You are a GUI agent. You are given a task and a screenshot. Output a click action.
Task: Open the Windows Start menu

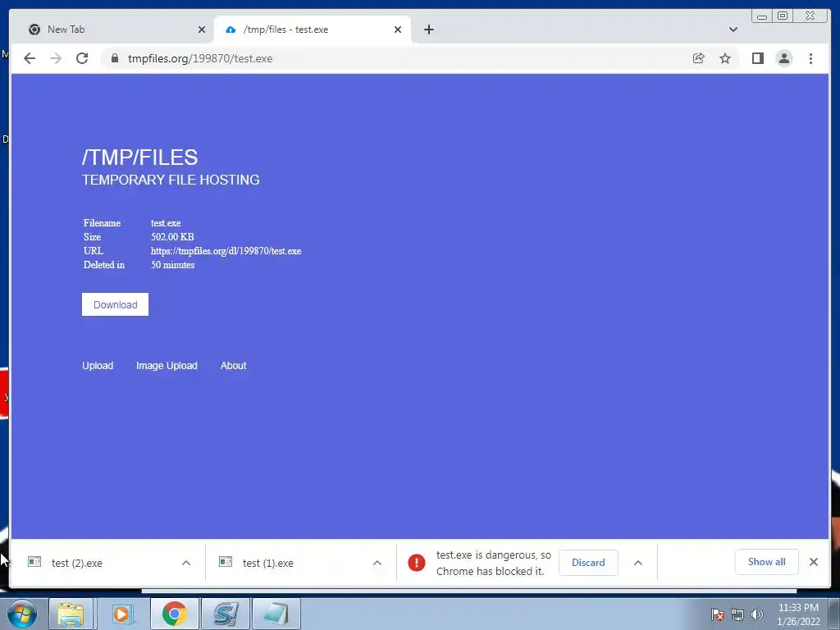click(22, 614)
